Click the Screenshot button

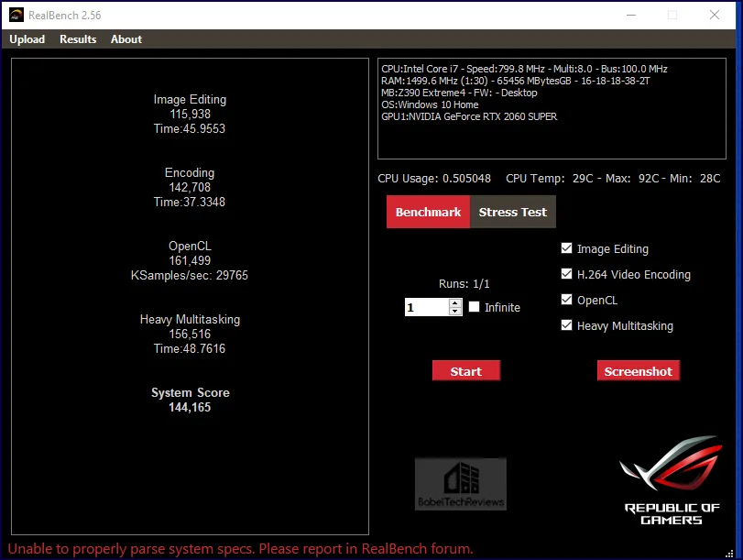point(638,371)
